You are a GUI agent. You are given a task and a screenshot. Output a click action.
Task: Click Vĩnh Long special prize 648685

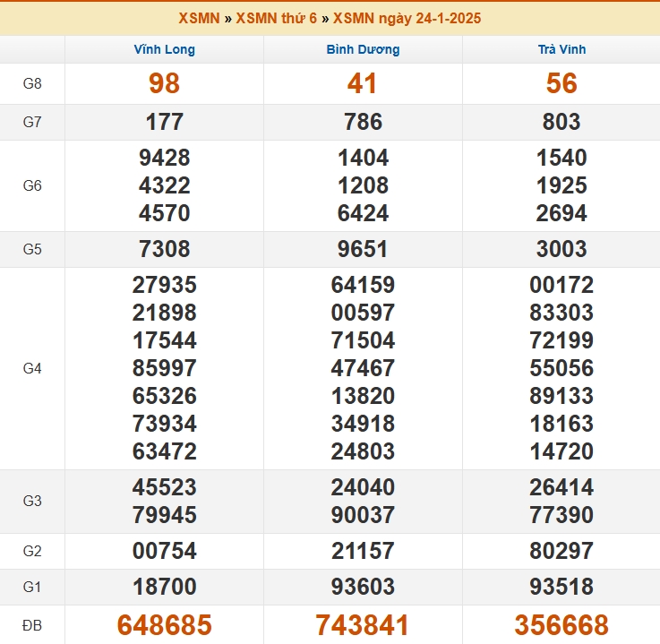[165, 625]
